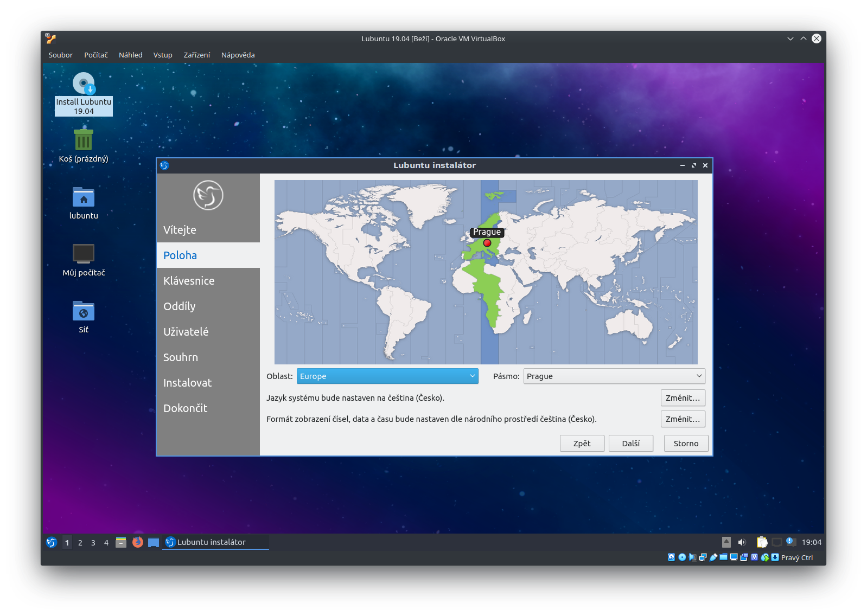Click the VirtualBox network status icon

(x=703, y=557)
